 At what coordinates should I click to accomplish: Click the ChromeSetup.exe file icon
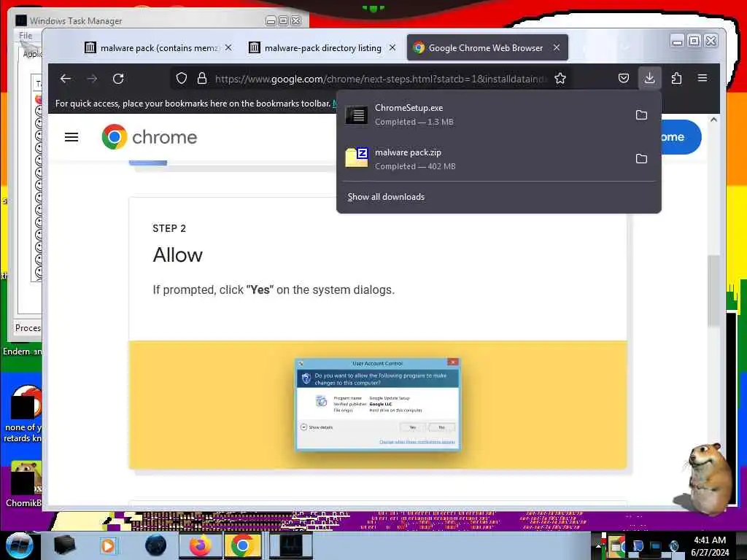pos(356,114)
